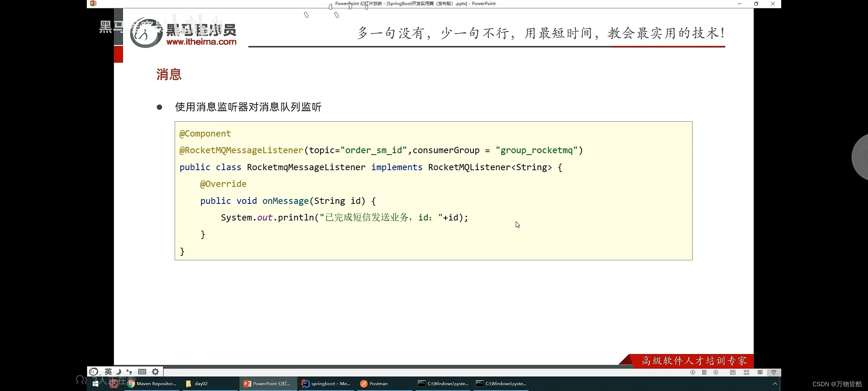Switch to IntelliJ springboot window
Viewport: 868px width, 391px height.
coord(327,384)
